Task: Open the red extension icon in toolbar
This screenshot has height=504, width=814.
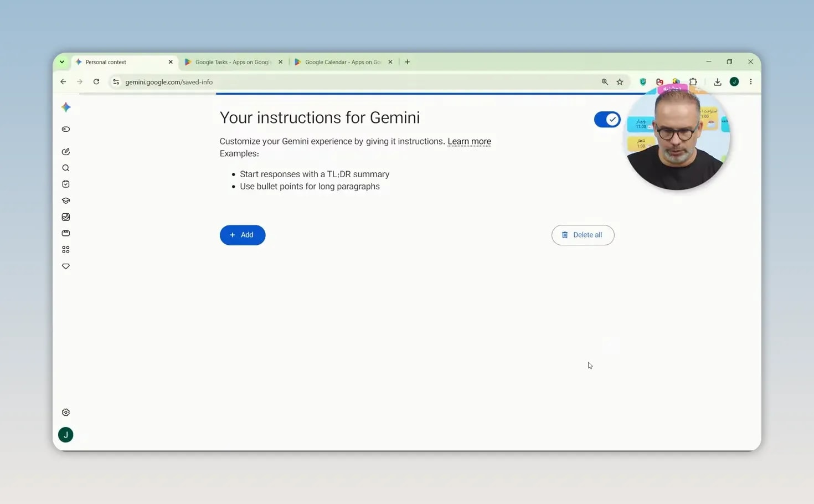Action: [x=660, y=82]
